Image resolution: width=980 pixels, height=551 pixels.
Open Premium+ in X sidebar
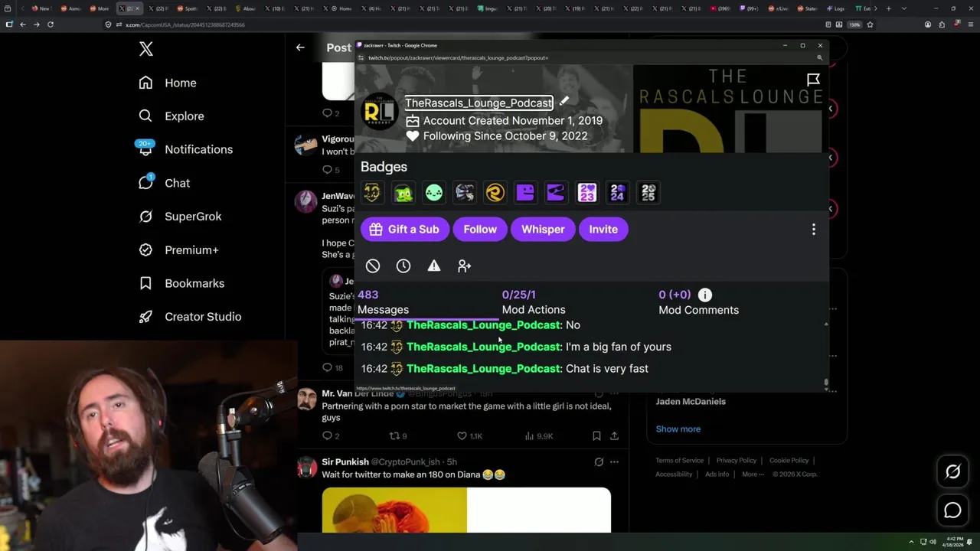coord(178,249)
